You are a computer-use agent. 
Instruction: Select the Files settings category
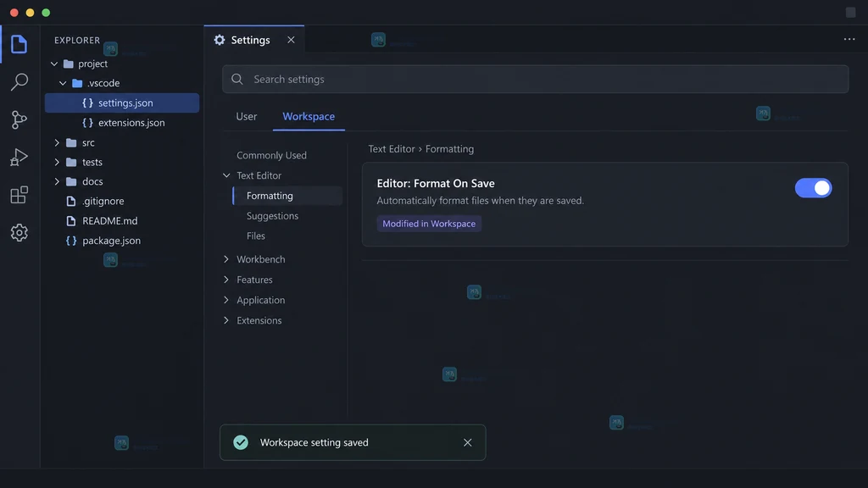pos(256,236)
